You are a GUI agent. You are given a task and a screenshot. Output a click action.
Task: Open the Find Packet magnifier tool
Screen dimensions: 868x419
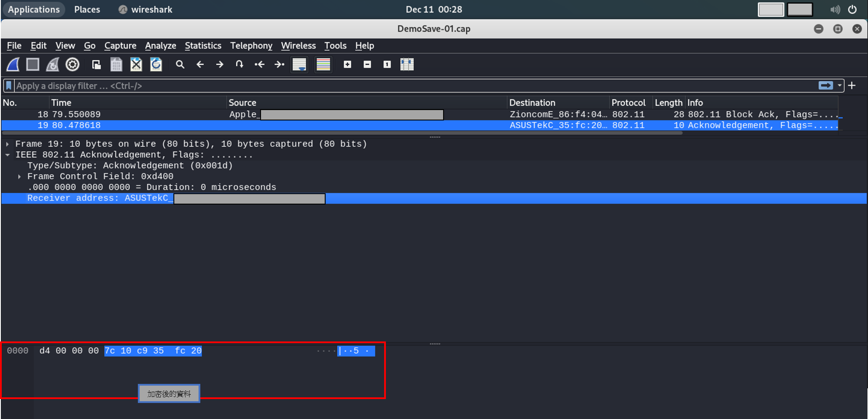(180, 65)
